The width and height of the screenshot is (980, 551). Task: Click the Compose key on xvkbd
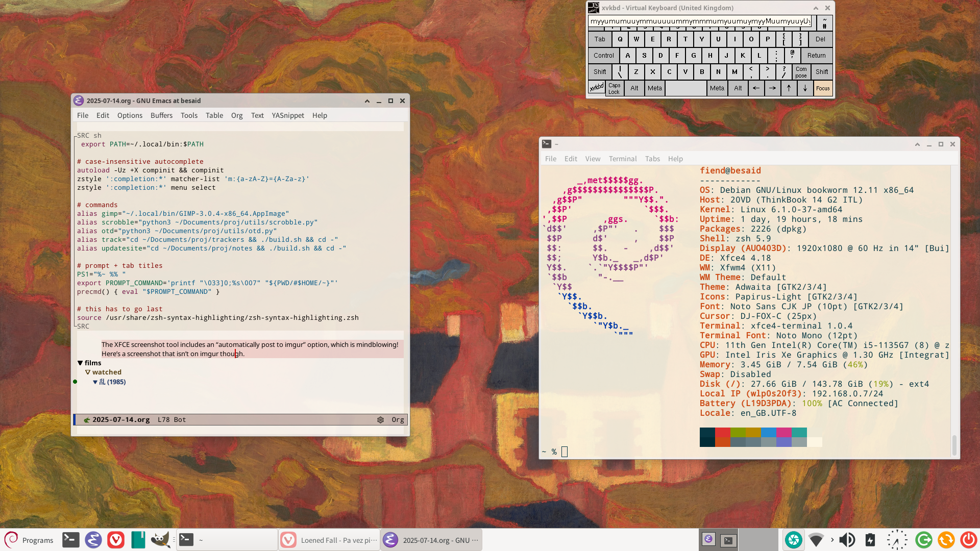[801, 72]
